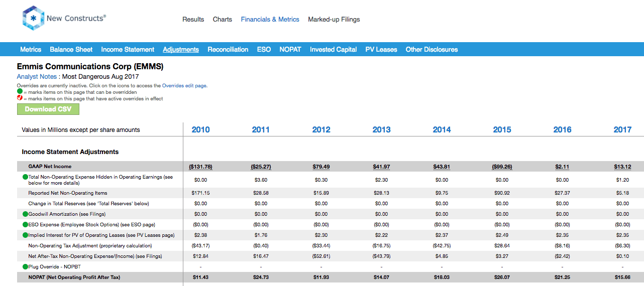
Task: Click 2014 GAAP Net Income $43.81
Action: [442, 167]
